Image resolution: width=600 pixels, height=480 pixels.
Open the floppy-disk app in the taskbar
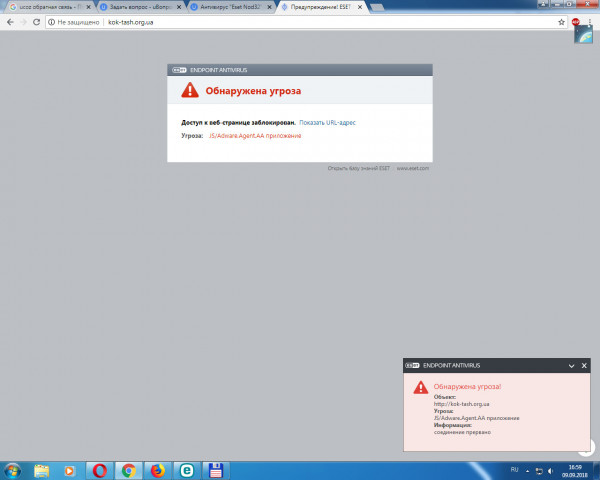pyautogui.click(x=216, y=470)
